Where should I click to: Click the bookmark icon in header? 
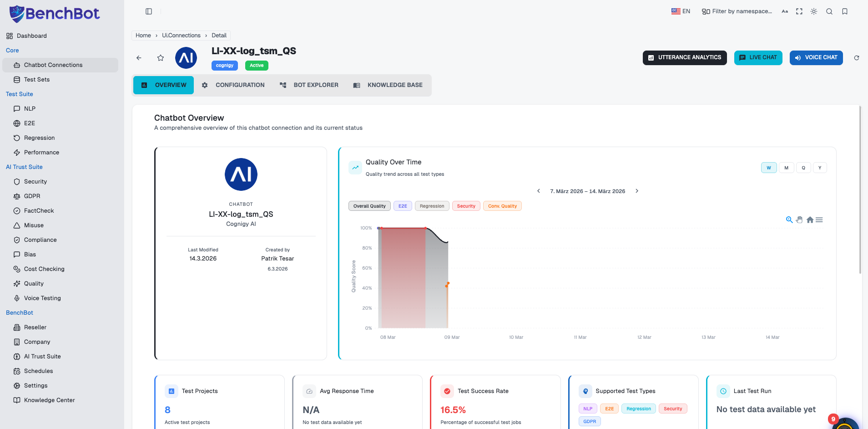click(x=845, y=11)
